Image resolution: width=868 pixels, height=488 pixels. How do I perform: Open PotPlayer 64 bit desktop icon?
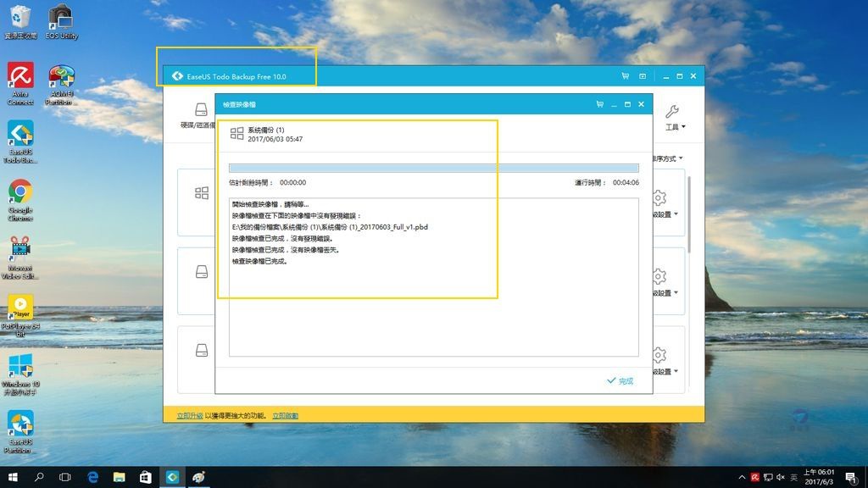point(20,315)
